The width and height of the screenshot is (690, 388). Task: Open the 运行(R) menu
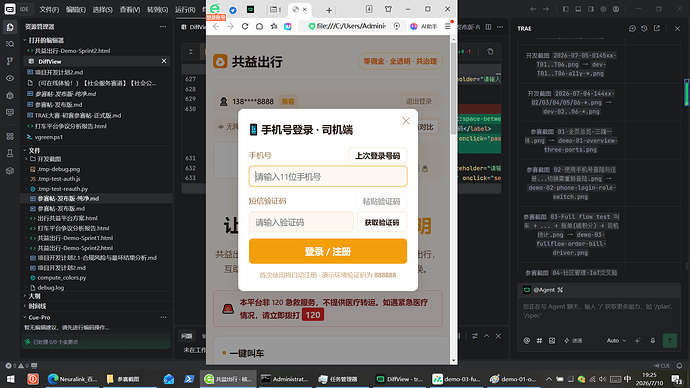click(185, 9)
